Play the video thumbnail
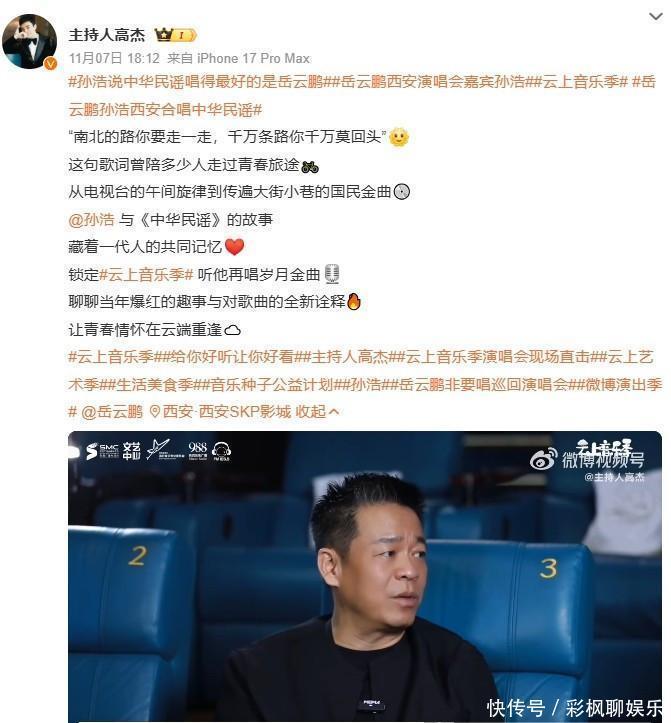The width and height of the screenshot is (671, 723). pyautogui.click(x=365, y=576)
